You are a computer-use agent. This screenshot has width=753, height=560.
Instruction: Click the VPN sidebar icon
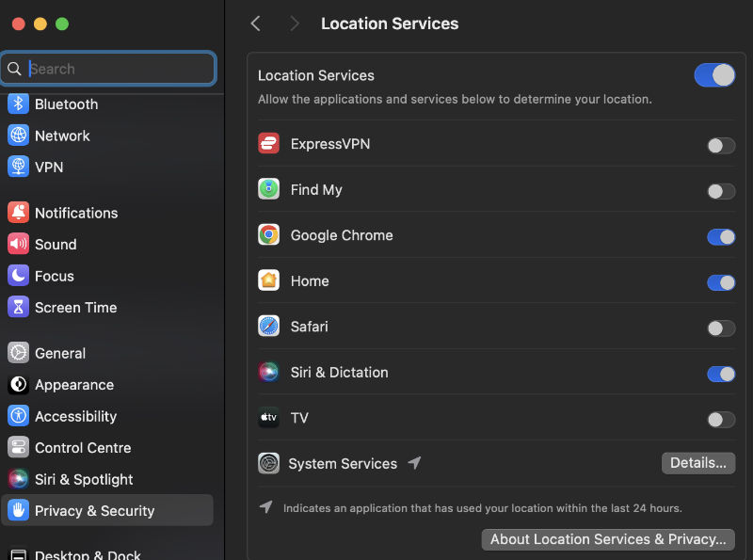18,167
